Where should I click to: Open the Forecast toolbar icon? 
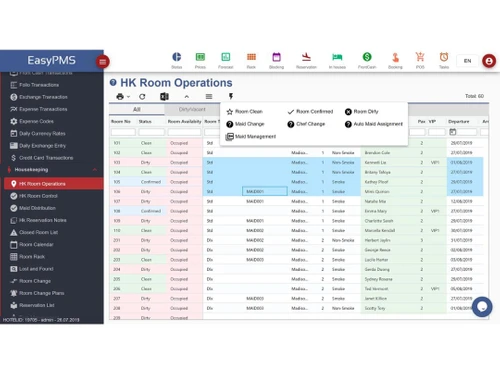coord(226,57)
